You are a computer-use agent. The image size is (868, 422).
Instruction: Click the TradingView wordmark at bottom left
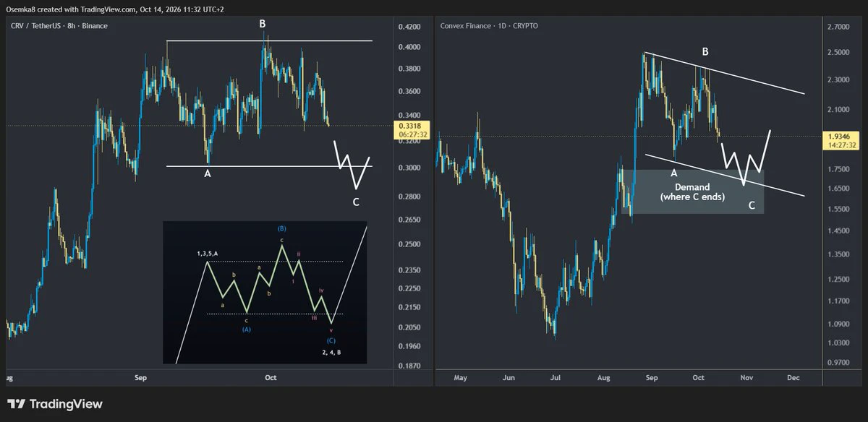pos(67,404)
